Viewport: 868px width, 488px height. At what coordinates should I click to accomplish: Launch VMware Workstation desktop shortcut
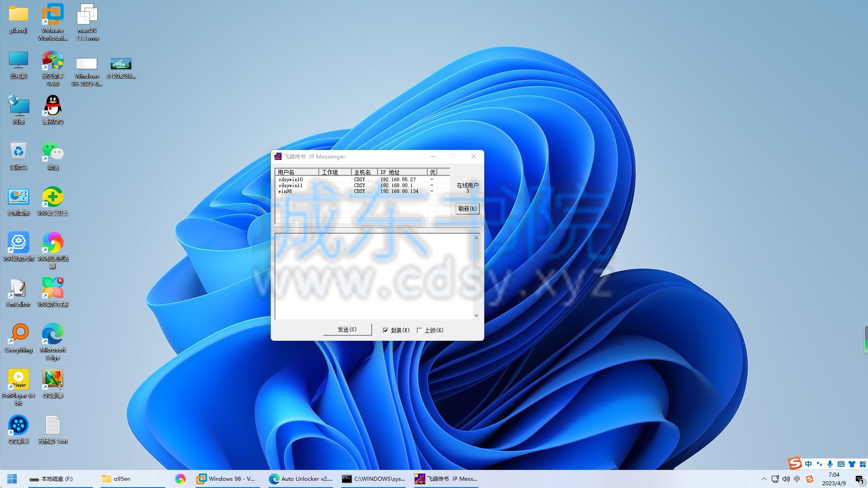click(52, 22)
